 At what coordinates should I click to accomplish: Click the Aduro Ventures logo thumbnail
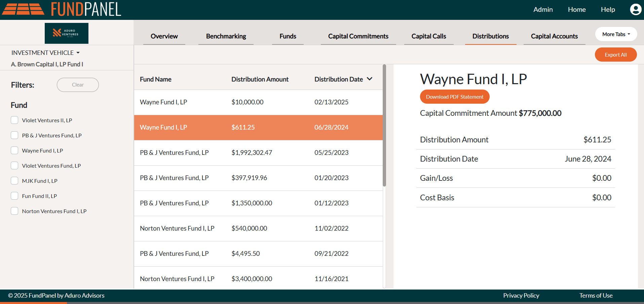click(67, 33)
